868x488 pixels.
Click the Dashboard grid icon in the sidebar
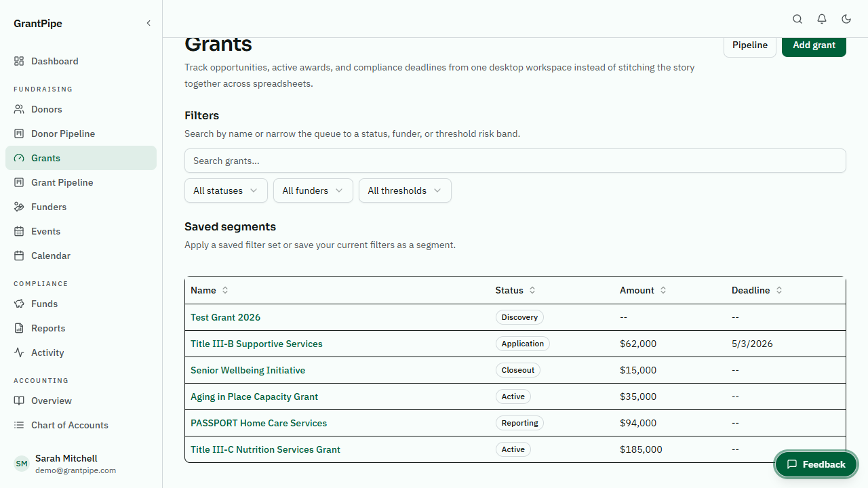[19, 61]
